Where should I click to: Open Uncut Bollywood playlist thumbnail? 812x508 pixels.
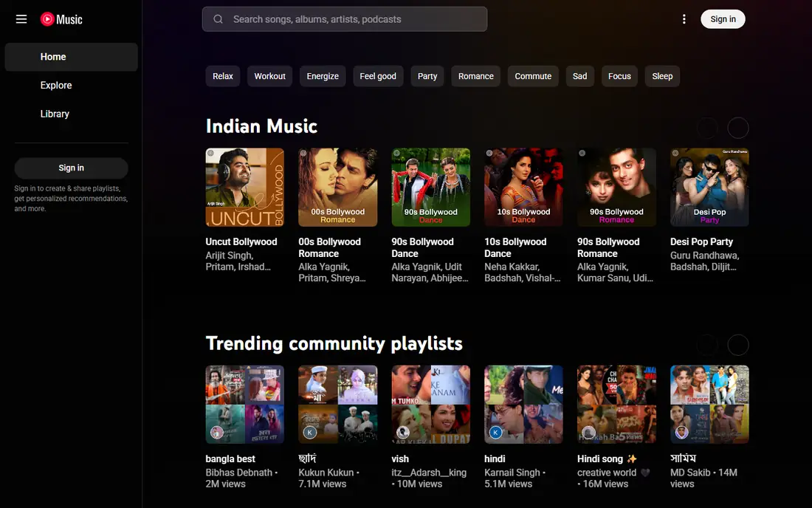pos(244,188)
